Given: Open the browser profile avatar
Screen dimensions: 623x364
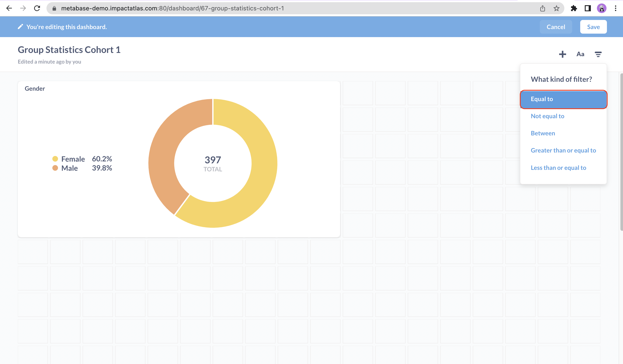Looking at the screenshot, I should pos(601,8).
